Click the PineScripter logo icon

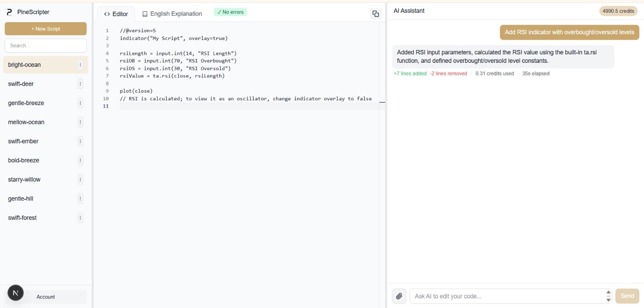[9, 12]
